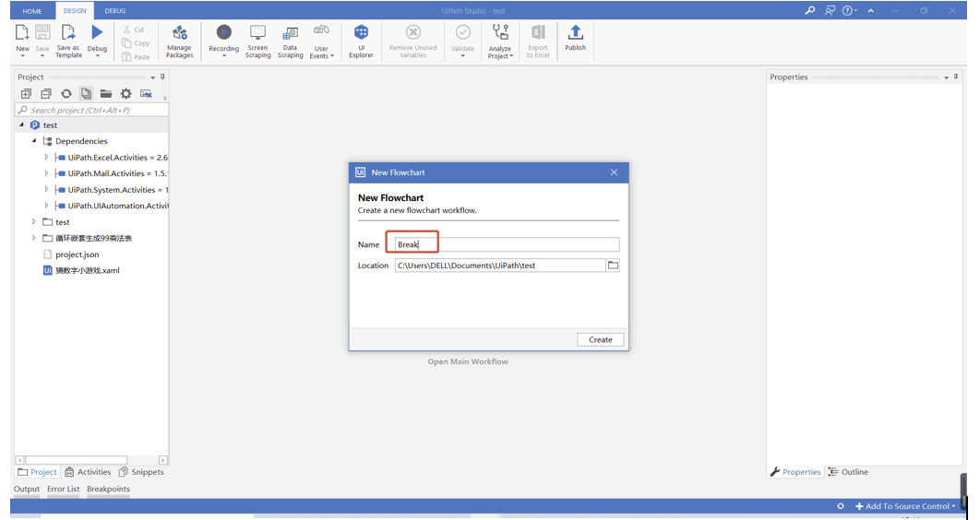The height and width of the screenshot is (520, 980).
Task: Collapse the ribbon with the up chevron
Action: [870, 11]
